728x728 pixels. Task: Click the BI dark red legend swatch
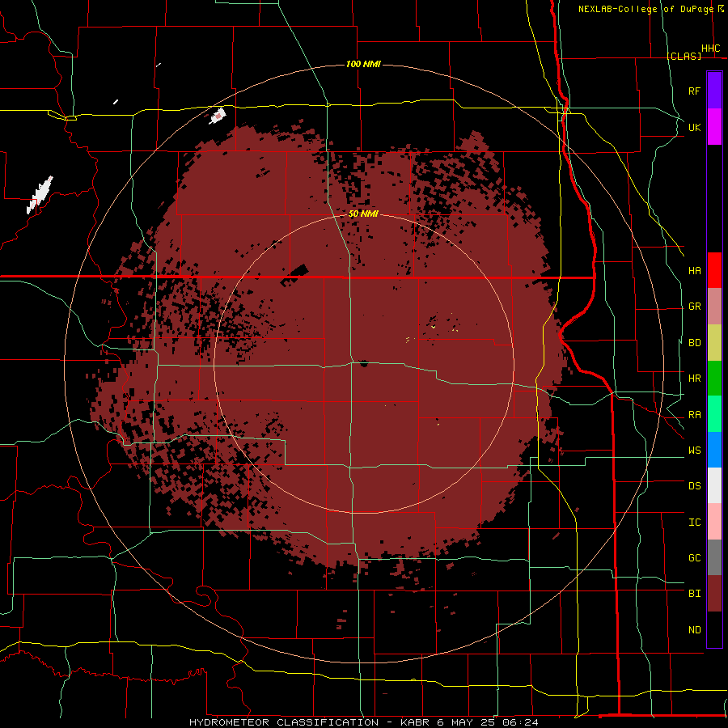(x=714, y=594)
